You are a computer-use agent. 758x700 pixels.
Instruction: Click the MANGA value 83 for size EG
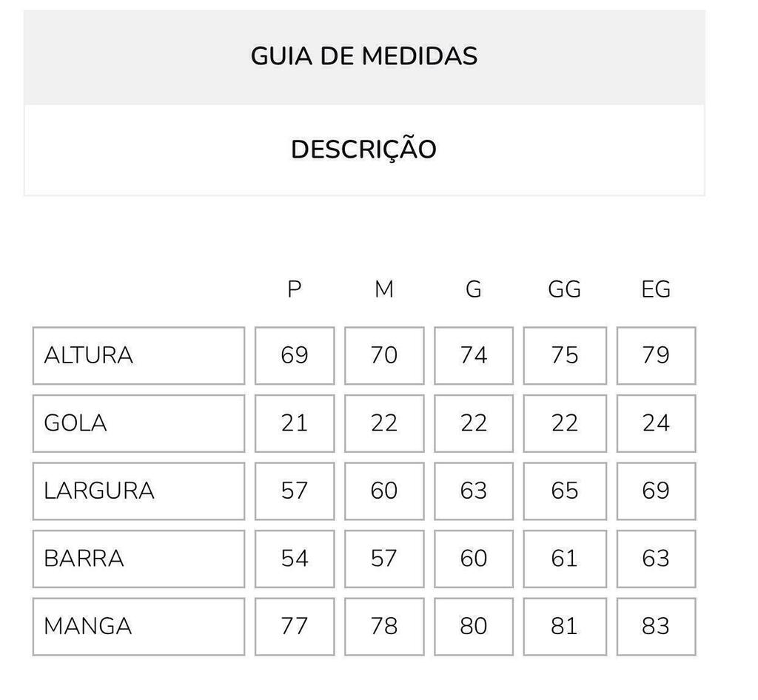656,627
